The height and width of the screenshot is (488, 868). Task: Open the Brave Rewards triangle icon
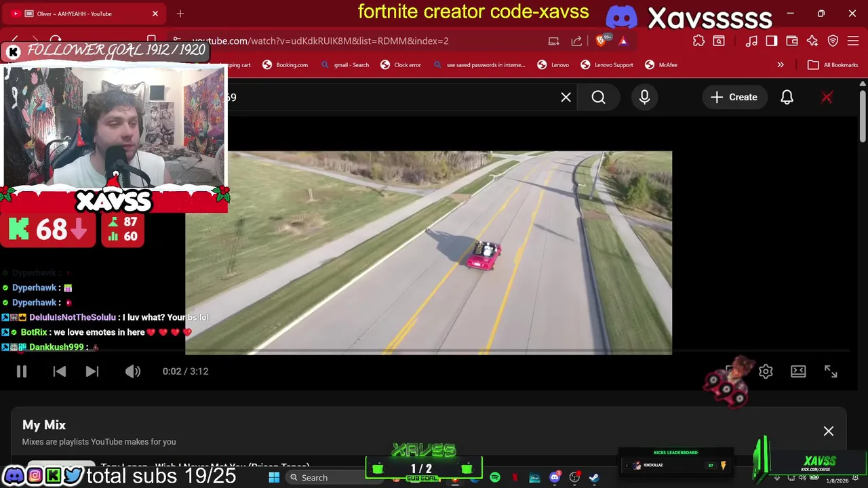point(623,41)
